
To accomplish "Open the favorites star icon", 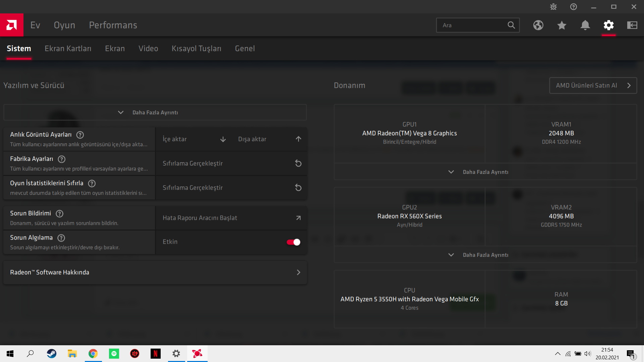I will pyautogui.click(x=562, y=25).
